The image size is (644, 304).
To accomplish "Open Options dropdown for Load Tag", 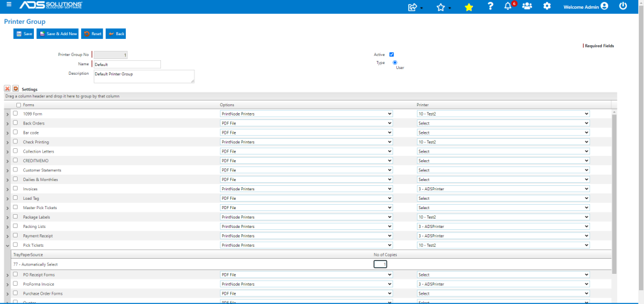I will (x=306, y=198).
